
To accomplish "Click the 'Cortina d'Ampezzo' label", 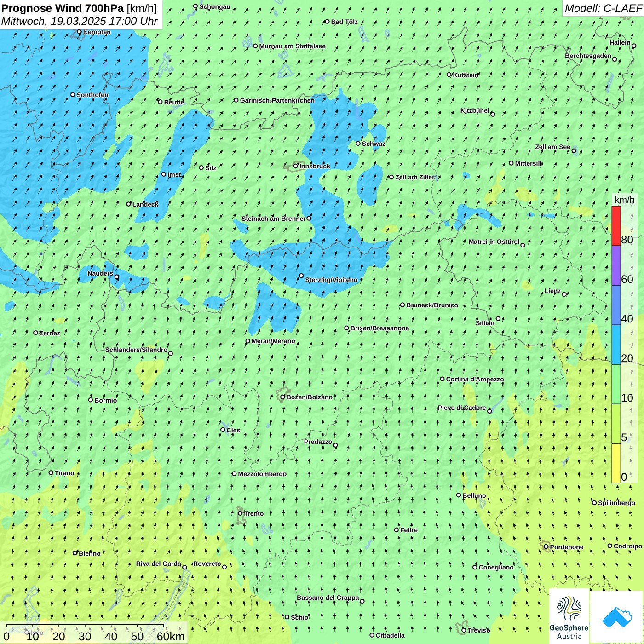I will [475, 379].
